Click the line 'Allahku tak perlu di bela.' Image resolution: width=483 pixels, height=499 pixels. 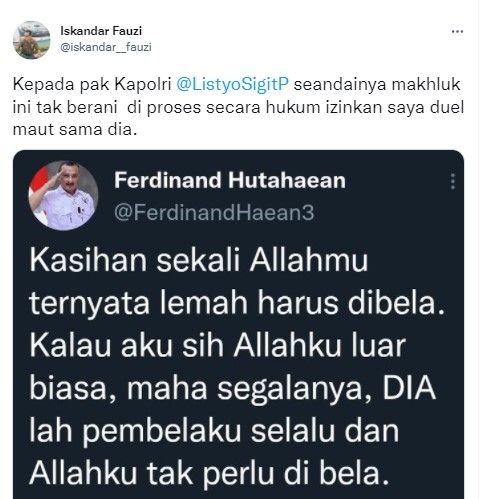210,473
